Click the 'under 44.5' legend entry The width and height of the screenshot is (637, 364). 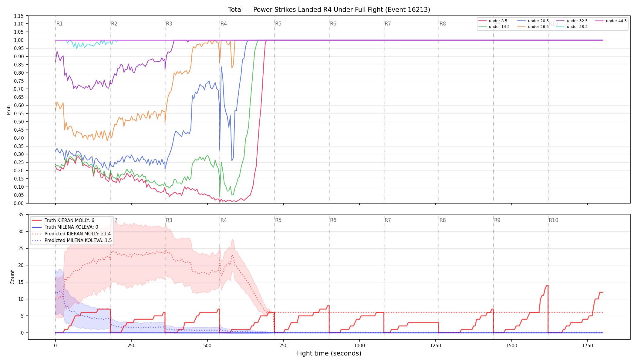[611, 21]
